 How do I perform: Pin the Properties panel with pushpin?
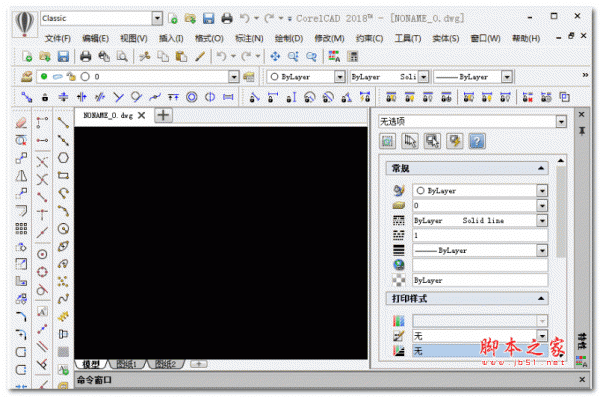582,131
